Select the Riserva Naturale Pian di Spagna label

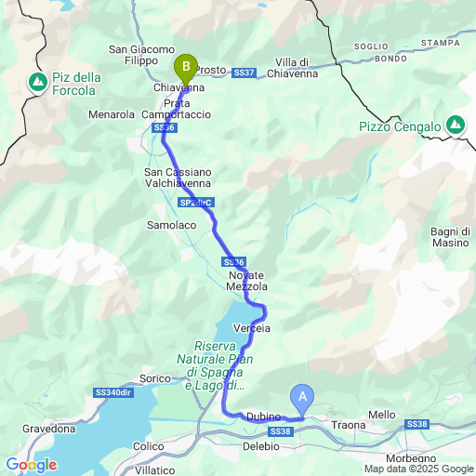tap(215, 365)
